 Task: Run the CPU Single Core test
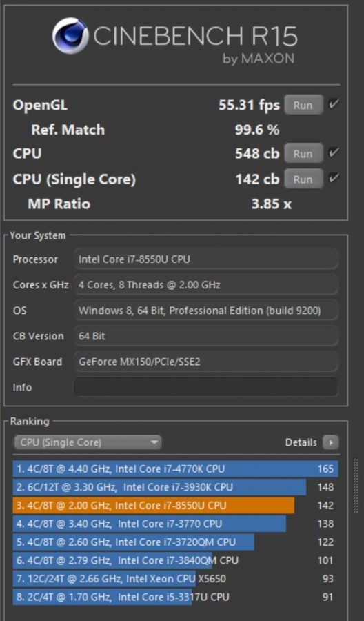click(x=303, y=179)
